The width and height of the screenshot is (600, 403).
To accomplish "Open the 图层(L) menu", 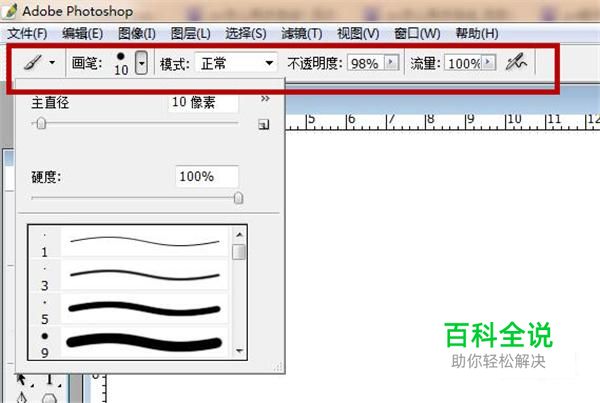I will point(191,34).
